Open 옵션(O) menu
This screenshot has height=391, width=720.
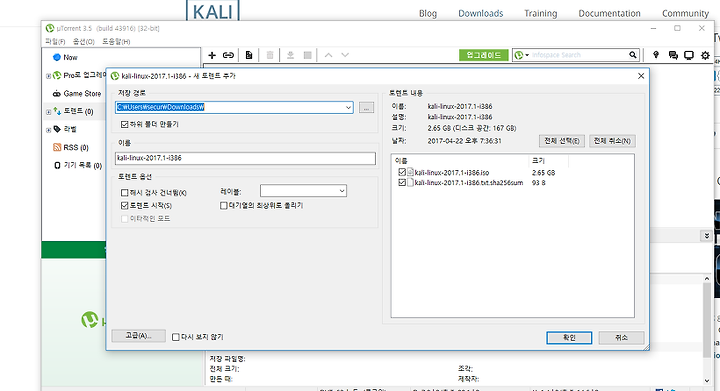tap(84, 42)
